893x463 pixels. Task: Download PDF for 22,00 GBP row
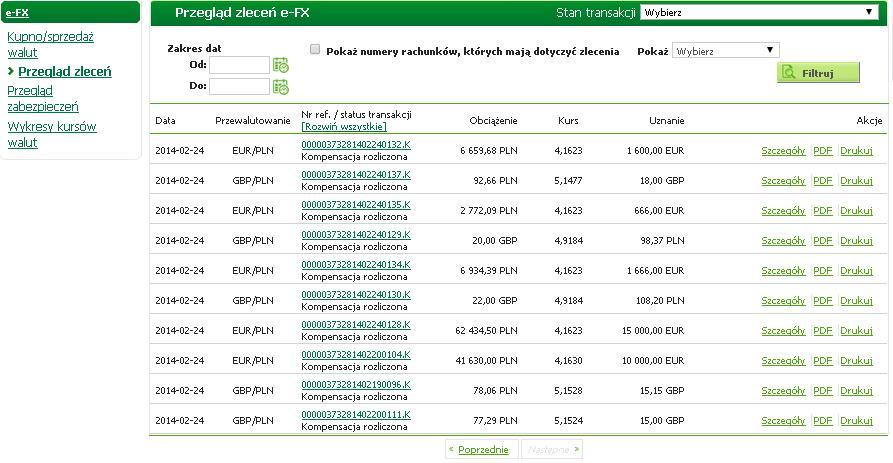[x=822, y=301]
